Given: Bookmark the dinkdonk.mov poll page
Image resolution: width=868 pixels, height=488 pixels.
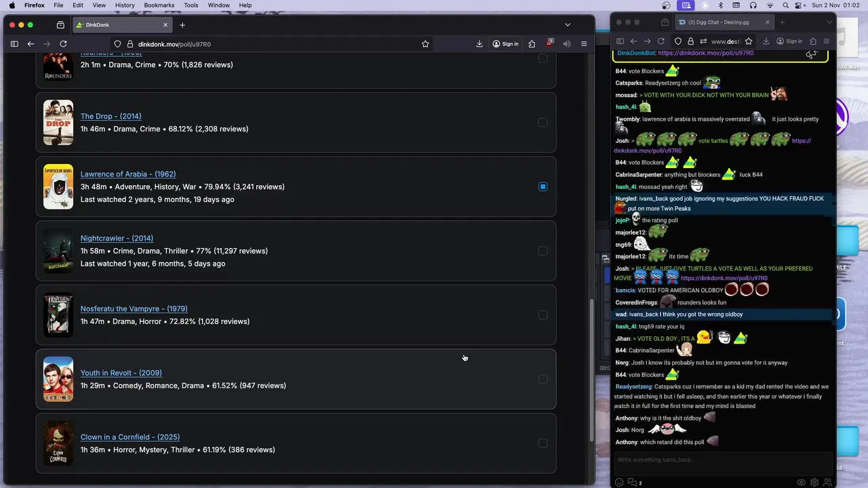Looking at the screenshot, I should coord(425,44).
